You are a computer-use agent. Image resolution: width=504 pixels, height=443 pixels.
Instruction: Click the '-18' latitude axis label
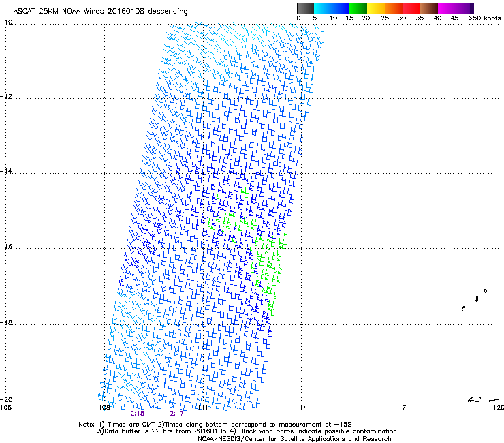pyautogui.click(x=6, y=322)
